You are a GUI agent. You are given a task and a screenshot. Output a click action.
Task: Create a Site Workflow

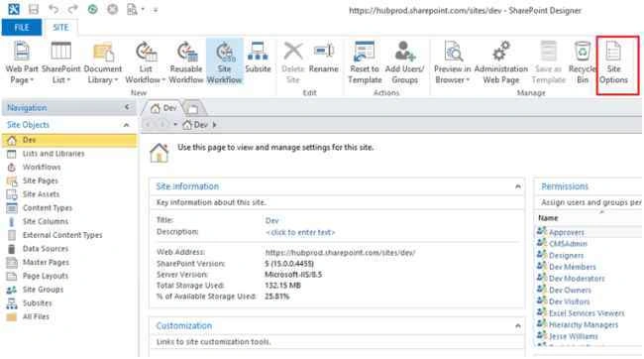coord(224,62)
